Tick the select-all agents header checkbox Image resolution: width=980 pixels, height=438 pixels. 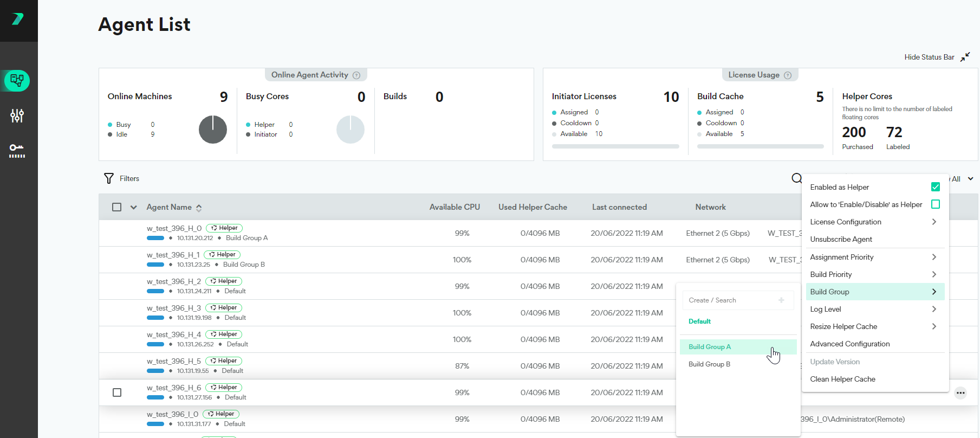click(116, 207)
